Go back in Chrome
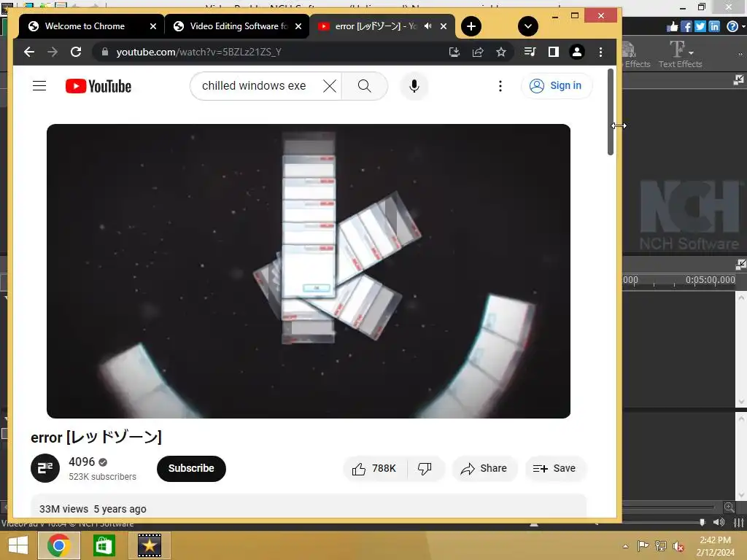This screenshot has height=560, width=747. pyautogui.click(x=29, y=52)
